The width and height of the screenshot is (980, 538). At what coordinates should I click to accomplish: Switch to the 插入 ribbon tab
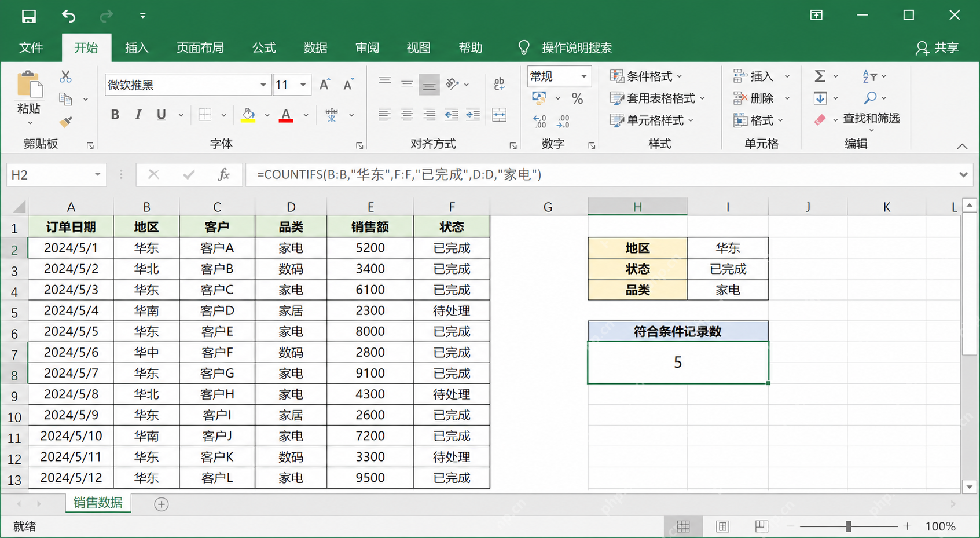point(137,47)
